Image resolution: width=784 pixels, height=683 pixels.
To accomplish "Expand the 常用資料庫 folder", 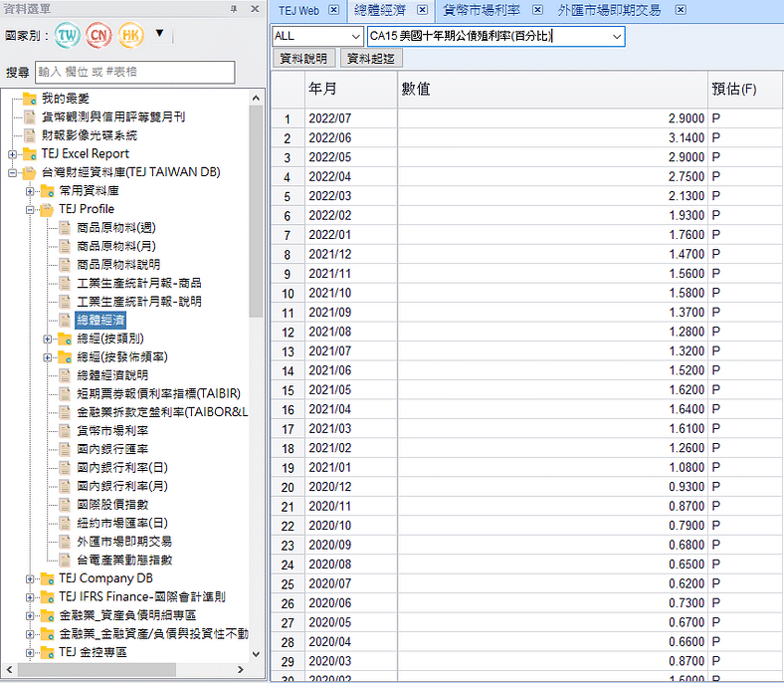I will coord(32,190).
